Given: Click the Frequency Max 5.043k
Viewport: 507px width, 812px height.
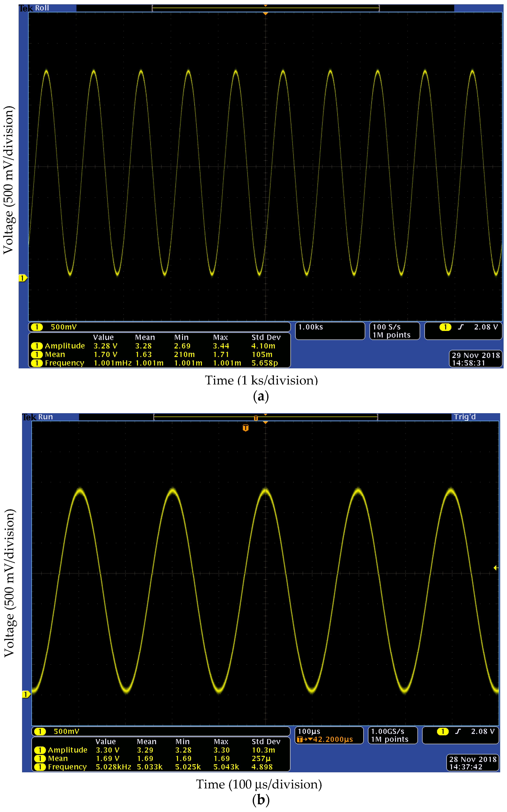Looking at the screenshot, I should (x=226, y=767).
